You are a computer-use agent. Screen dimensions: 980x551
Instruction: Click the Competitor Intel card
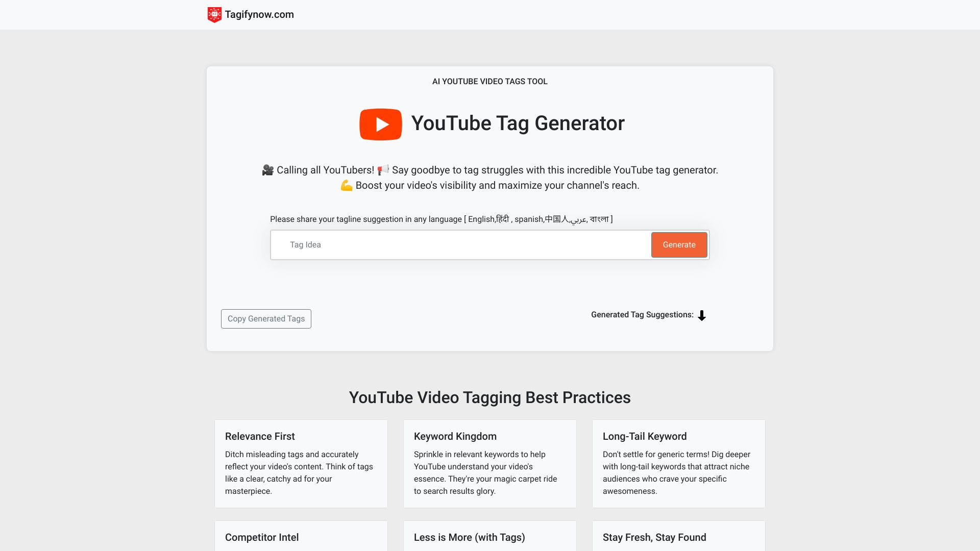pyautogui.click(x=301, y=537)
